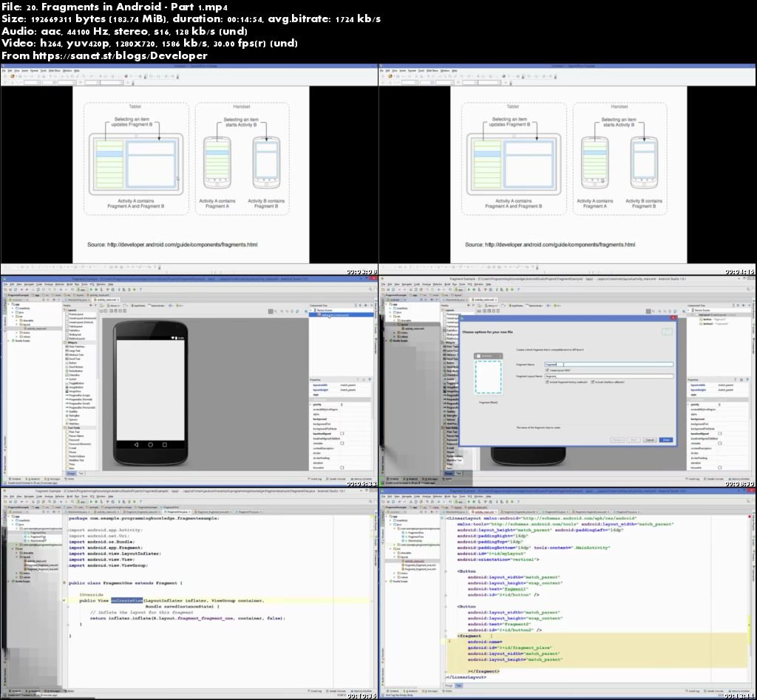
Task: Toggle baselineAligned checkbox in design-view properties
Action: tap(342, 433)
